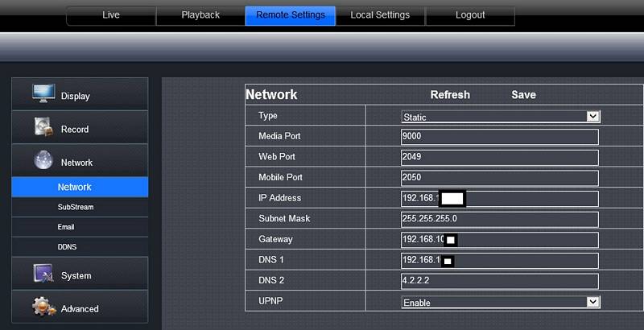Image resolution: width=644 pixels, height=330 pixels.
Task: Select the Email submenu item
Action: point(66,227)
